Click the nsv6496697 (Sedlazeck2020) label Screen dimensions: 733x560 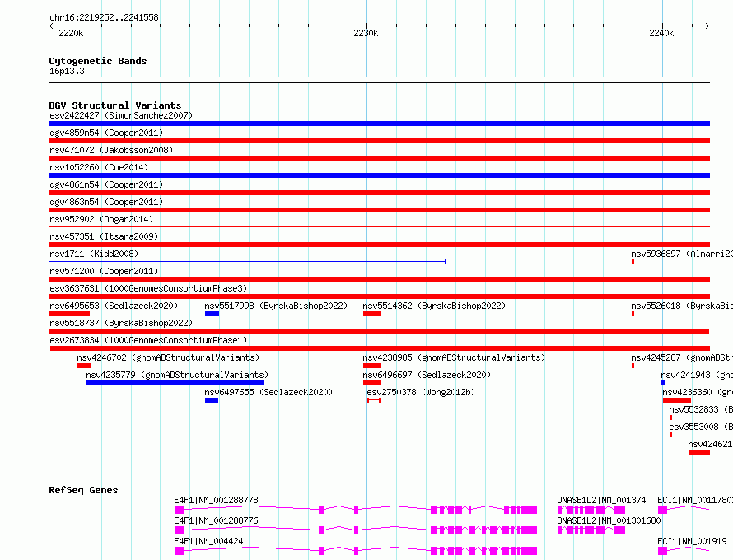[x=427, y=375]
